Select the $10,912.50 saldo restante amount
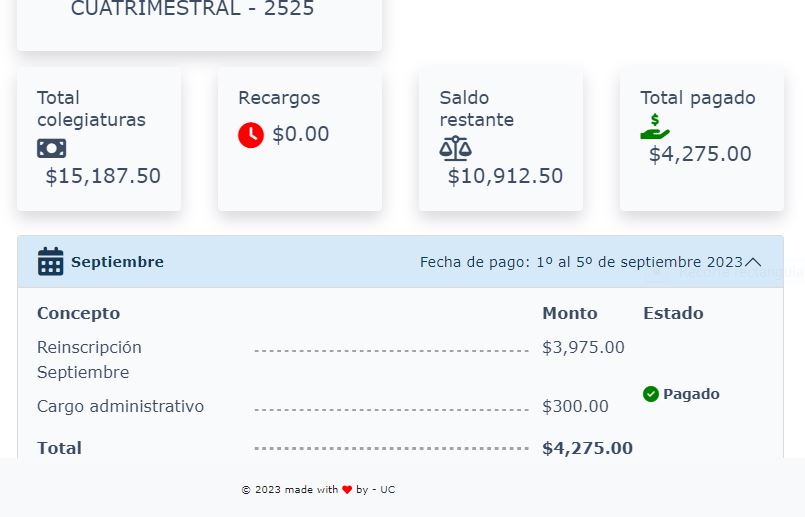The width and height of the screenshot is (805, 517). [505, 176]
